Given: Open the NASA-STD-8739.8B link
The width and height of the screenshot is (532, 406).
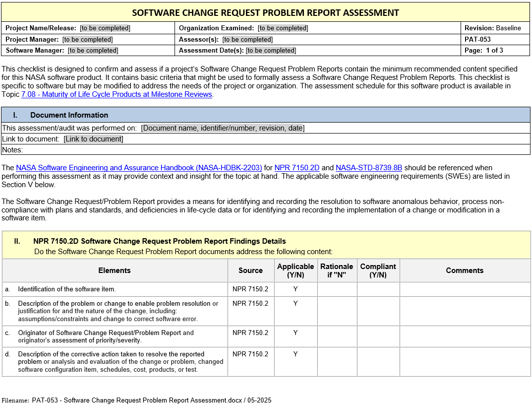Looking at the screenshot, I should click(x=369, y=168).
